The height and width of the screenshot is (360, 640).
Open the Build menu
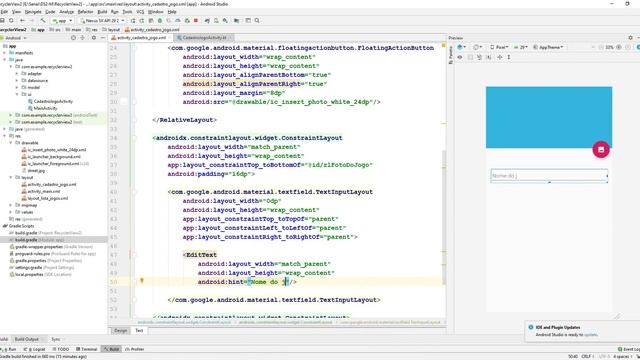click(102, 12)
